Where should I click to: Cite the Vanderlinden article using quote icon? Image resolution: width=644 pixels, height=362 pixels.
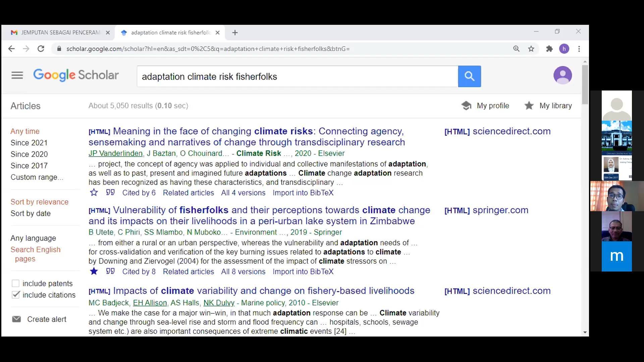pos(110,192)
